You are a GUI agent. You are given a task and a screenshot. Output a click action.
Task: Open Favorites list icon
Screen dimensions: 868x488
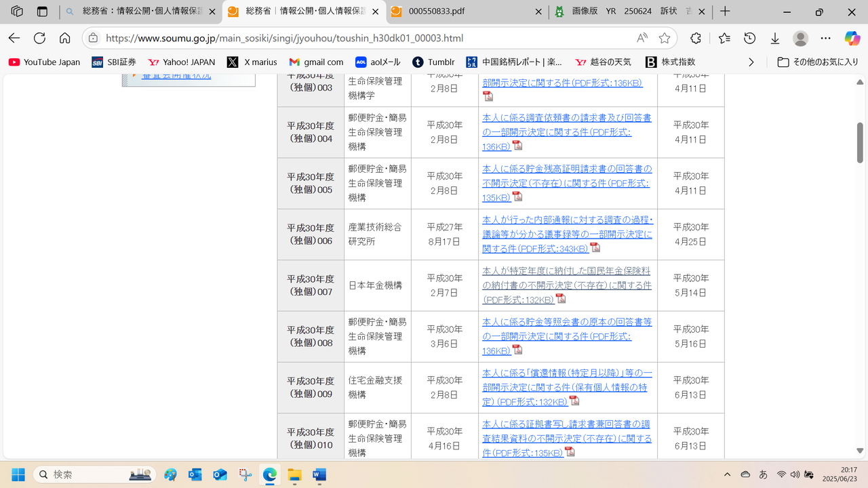pyautogui.click(x=724, y=39)
